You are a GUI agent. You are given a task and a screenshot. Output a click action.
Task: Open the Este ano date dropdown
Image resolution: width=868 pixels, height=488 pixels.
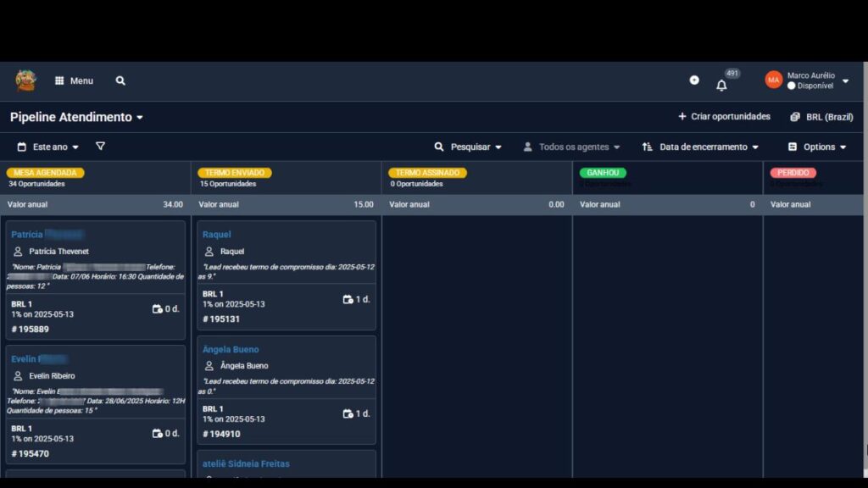tap(48, 147)
